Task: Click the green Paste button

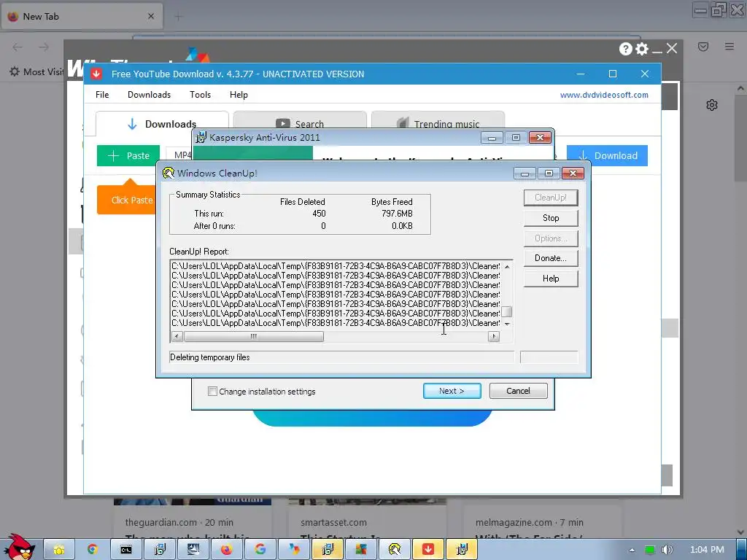Action: point(128,155)
